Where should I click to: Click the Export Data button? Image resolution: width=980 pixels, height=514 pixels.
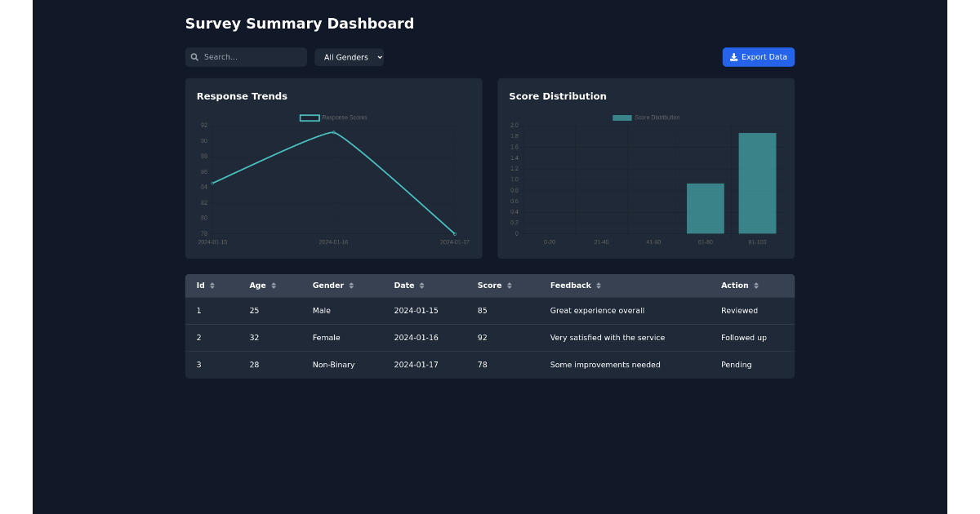coord(759,57)
